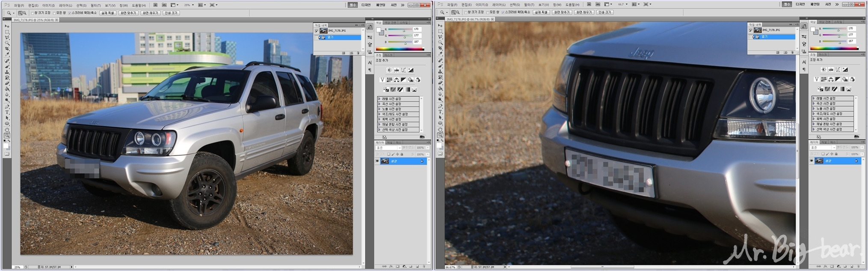Select the Move tool in left window

7,26
